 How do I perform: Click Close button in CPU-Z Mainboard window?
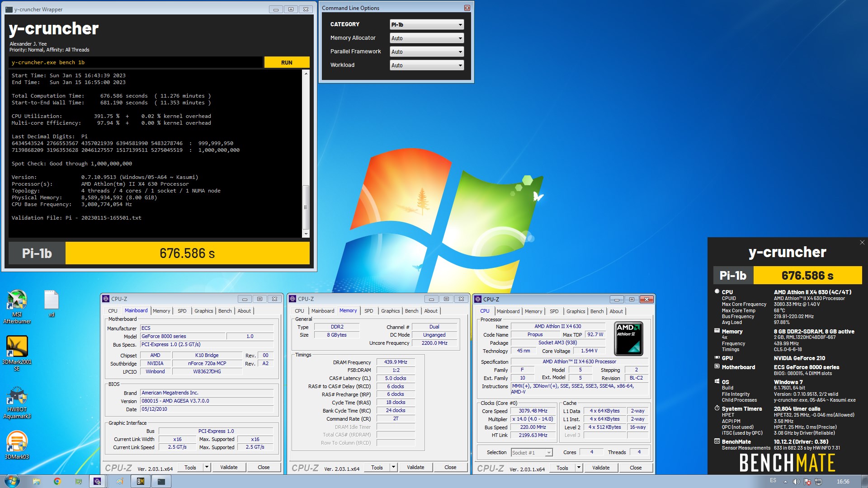(x=264, y=467)
